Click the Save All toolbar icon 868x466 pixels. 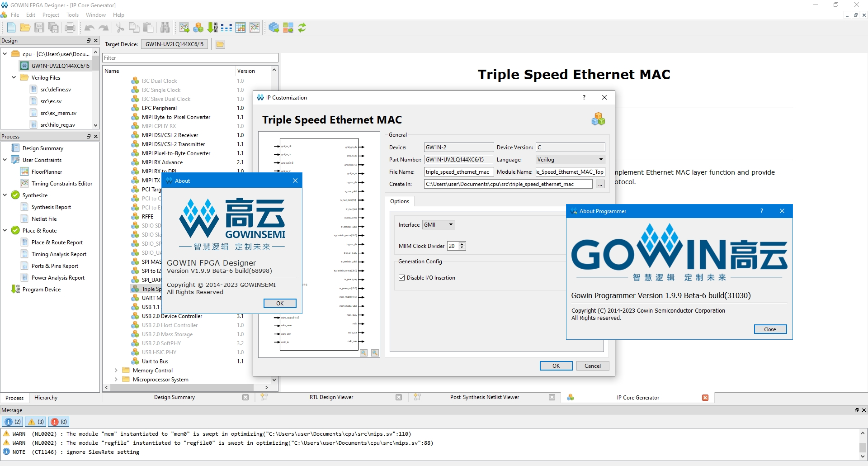pos(53,28)
